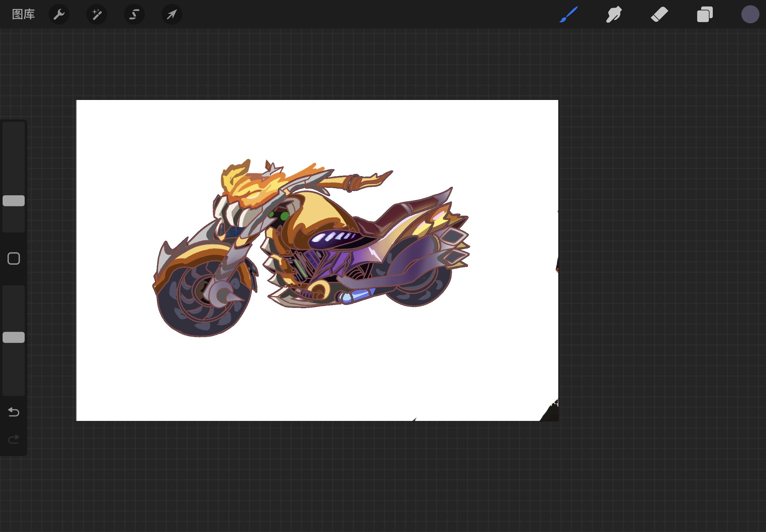Click the motorcycle artwork on the canvas
This screenshot has height=532, width=766.
click(x=311, y=248)
